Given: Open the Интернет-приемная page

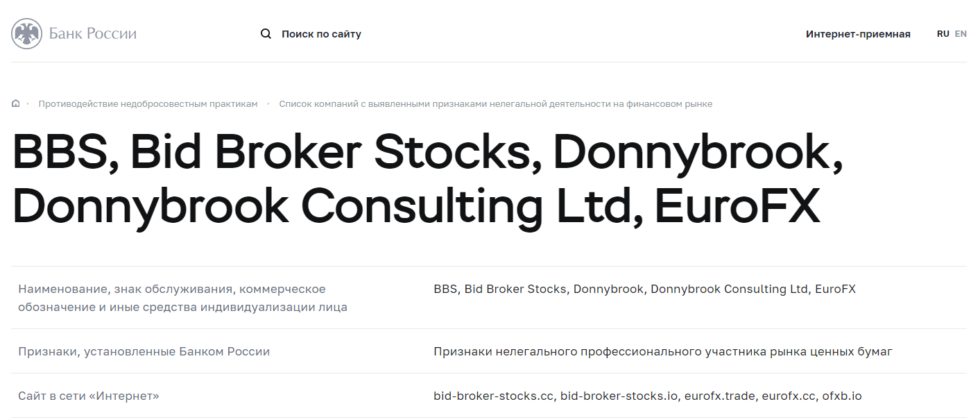Looking at the screenshot, I should (x=858, y=34).
